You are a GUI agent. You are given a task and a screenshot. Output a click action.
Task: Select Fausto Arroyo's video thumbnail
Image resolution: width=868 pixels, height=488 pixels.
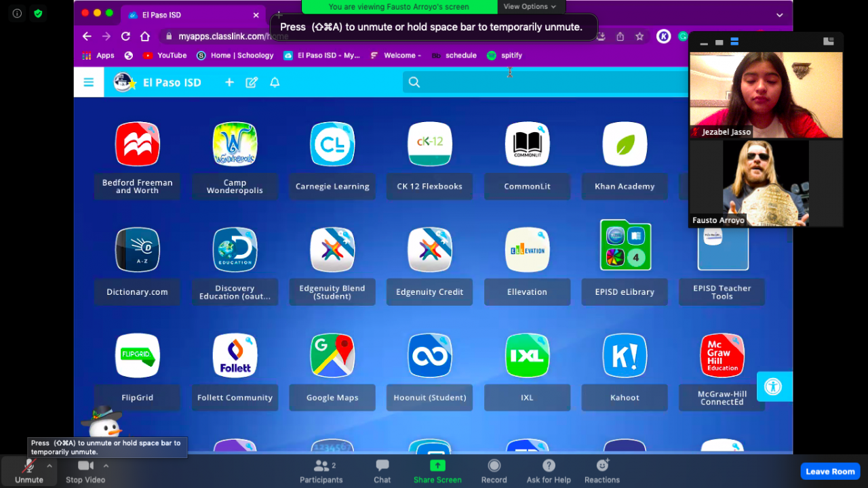click(x=766, y=183)
